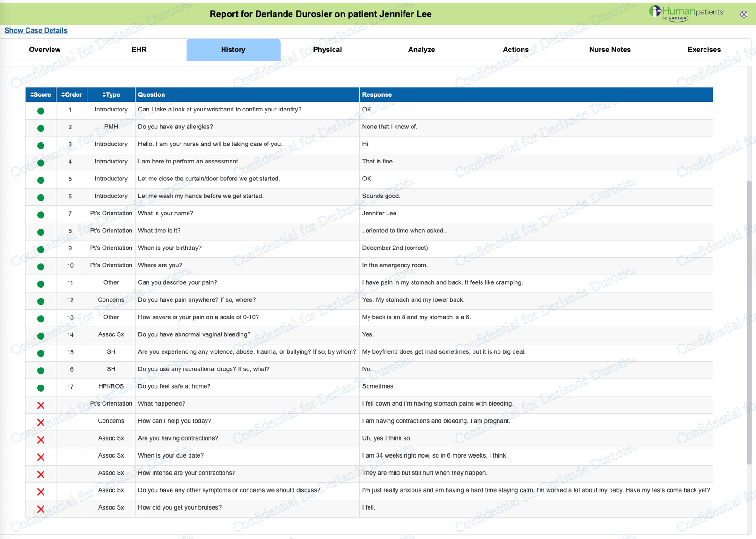Click the green dot for 'Do you feel safe at home?'

coord(41,388)
